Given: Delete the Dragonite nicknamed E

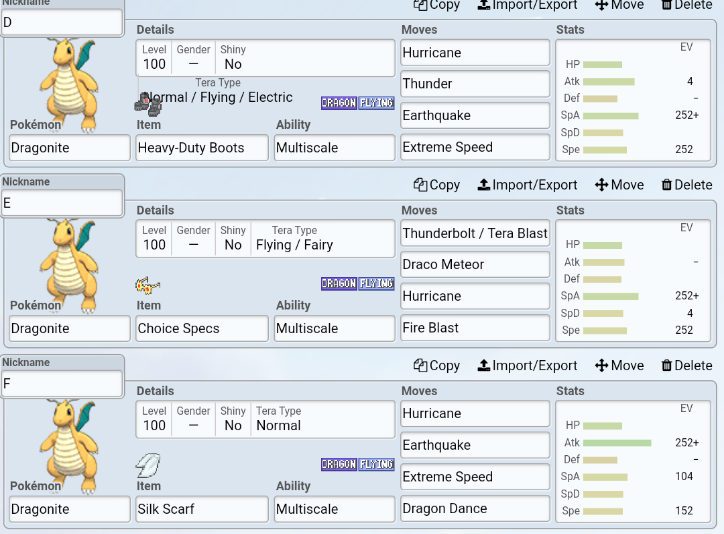Looking at the screenshot, I should (x=687, y=185).
